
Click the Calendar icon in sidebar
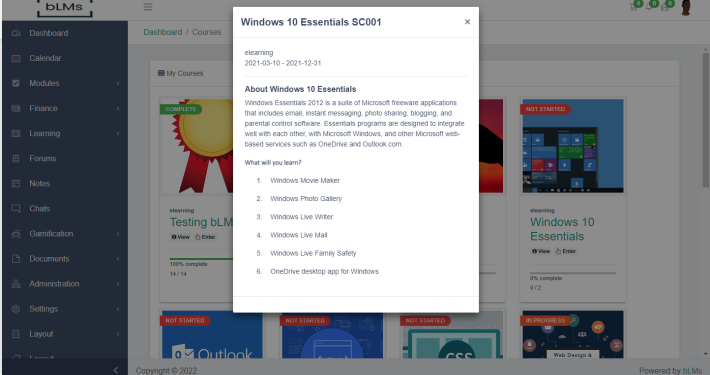pos(16,58)
